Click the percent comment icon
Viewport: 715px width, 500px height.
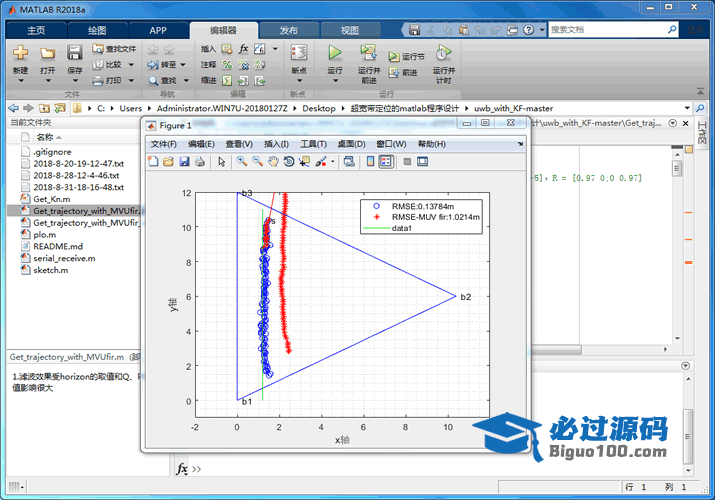227,65
